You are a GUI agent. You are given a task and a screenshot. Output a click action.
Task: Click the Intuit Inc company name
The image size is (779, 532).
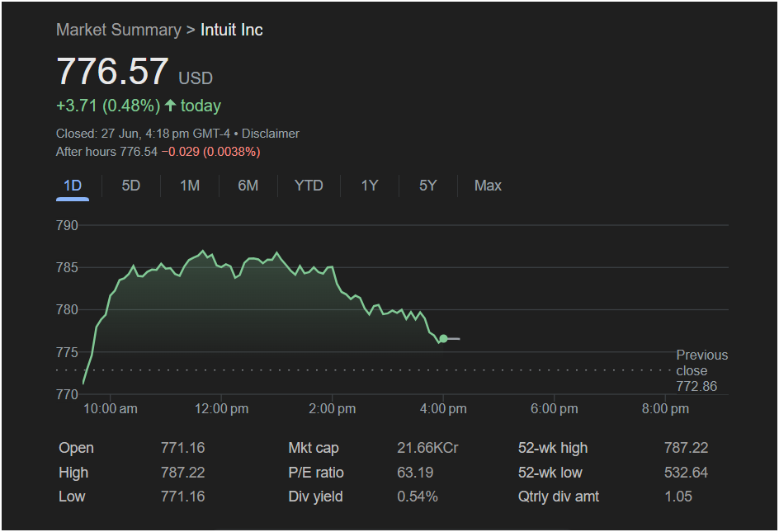[x=232, y=30]
